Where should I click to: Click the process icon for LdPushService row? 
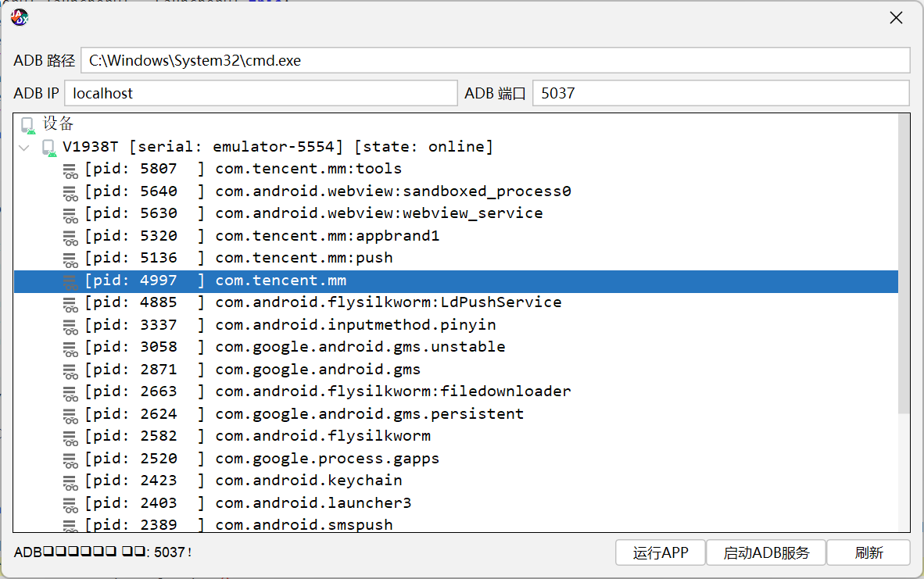[70, 304]
